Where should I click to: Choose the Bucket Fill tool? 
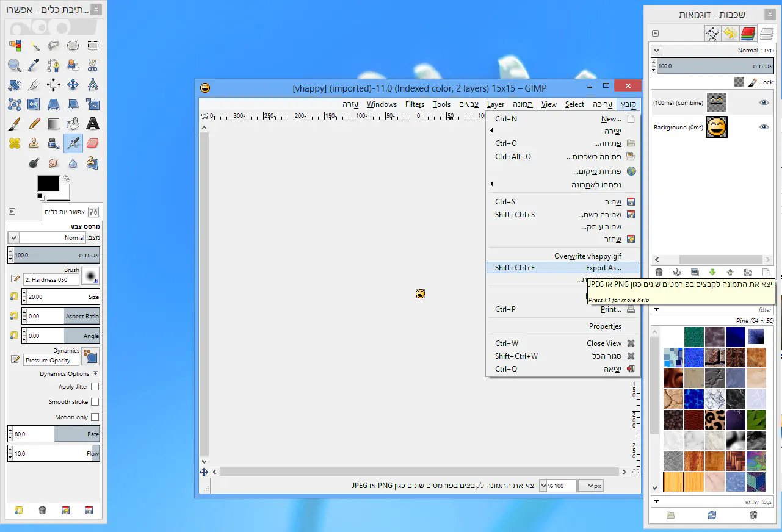pos(73,124)
